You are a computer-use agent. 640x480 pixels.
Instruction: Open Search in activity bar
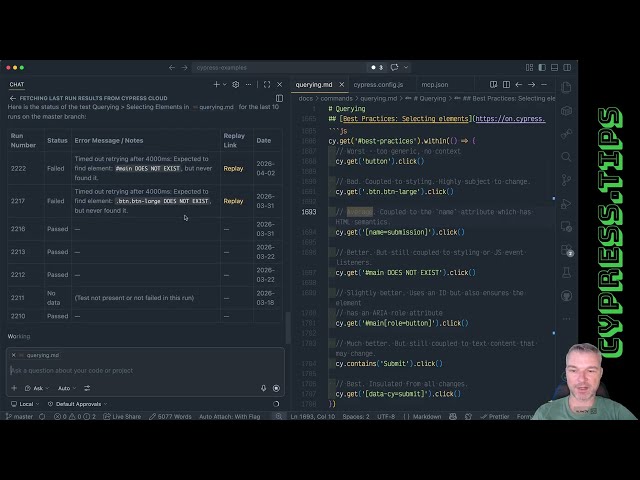click(567, 157)
